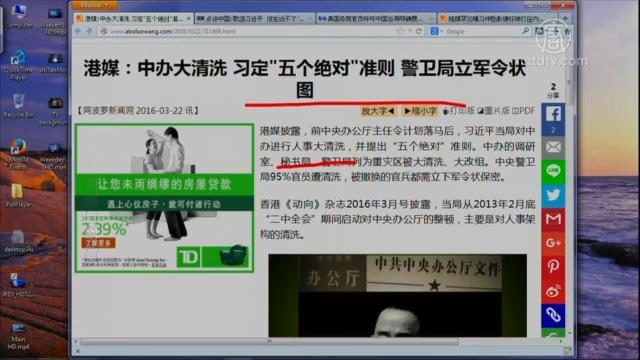Screen dimensions: 640x360
Task: Share article on LINE
Action: pos(553,171)
